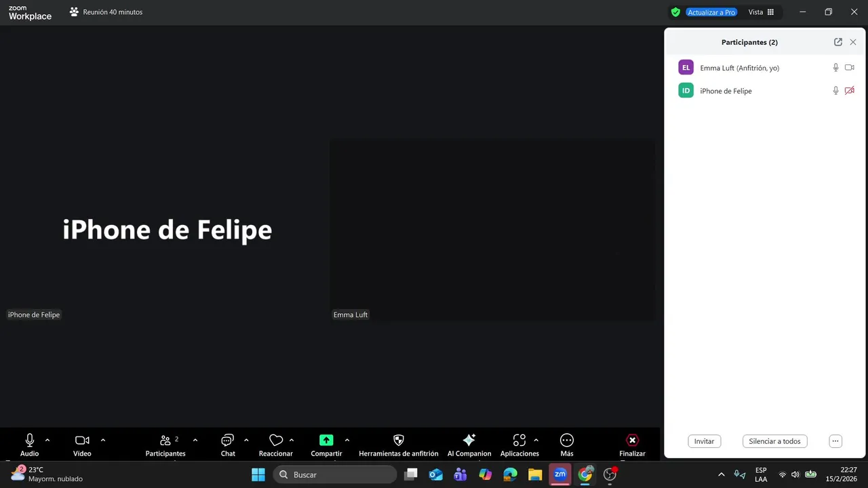This screenshot has height=488, width=868.
Task: Open the participant panel more options menu
Action: 835,441
